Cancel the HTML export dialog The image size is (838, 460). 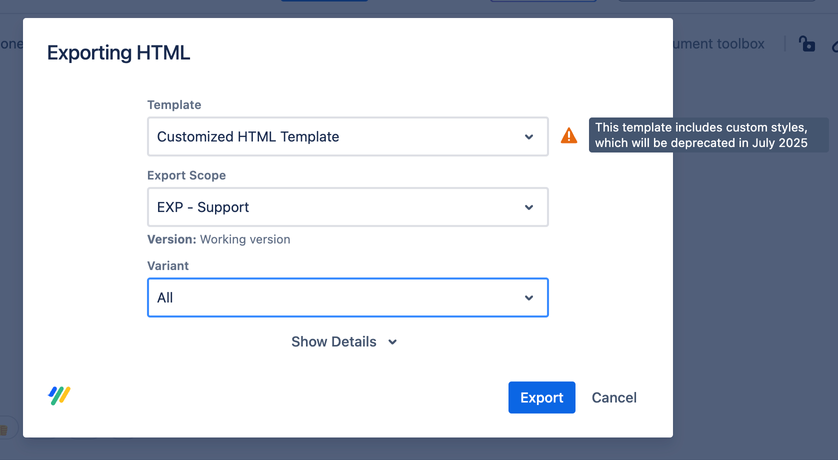pos(614,397)
